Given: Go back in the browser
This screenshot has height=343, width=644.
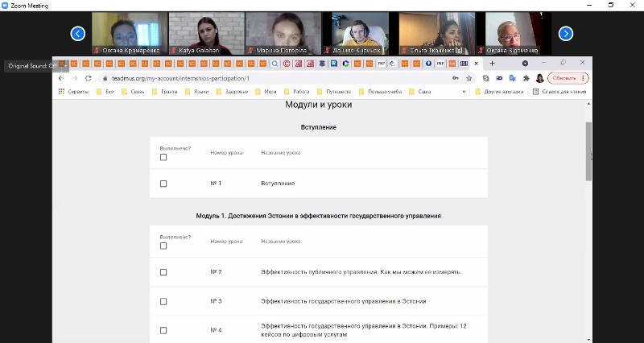Looking at the screenshot, I should coord(61,78).
